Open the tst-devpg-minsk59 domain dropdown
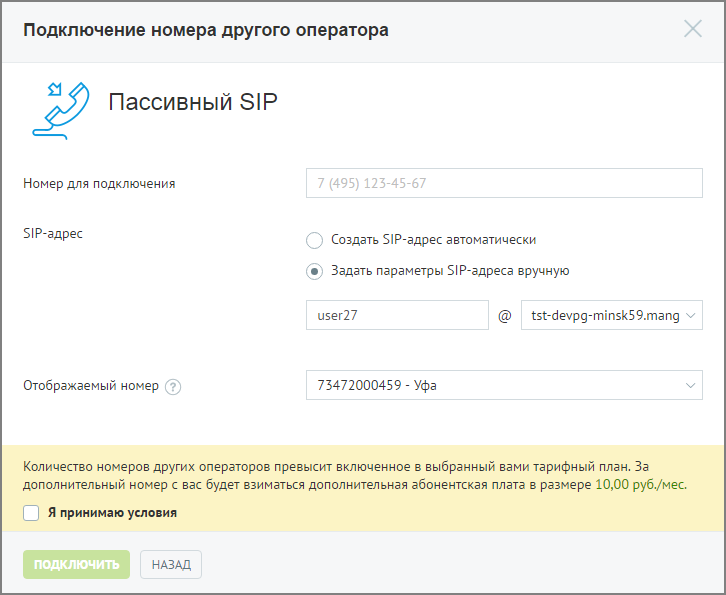Screen dimensions: 726x595 612,315
